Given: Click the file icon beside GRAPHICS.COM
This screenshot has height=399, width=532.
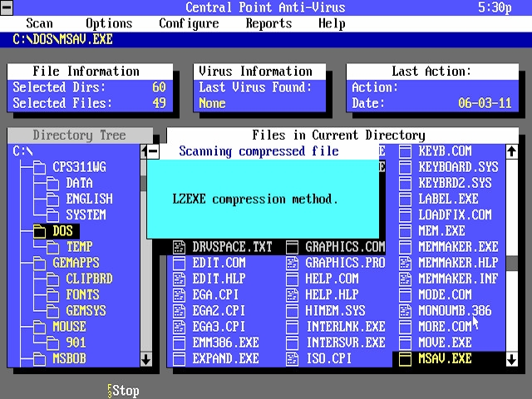Looking at the screenshot, I should click(x=292, y=247).
